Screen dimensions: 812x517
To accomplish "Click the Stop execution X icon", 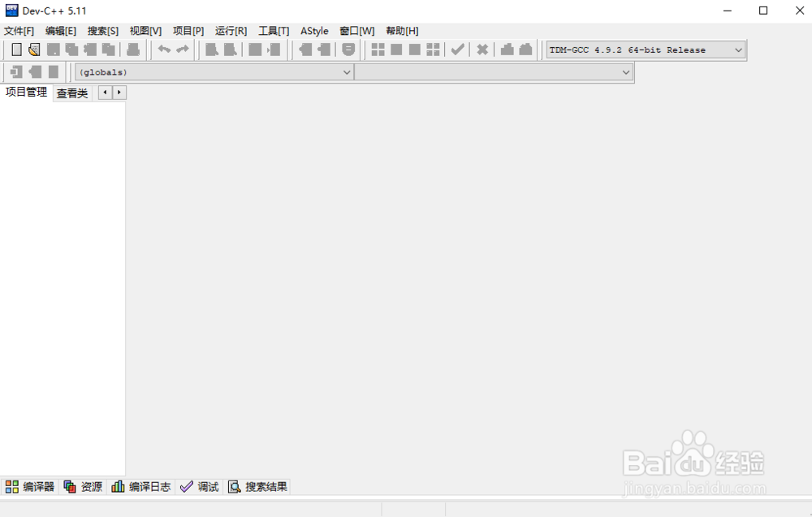I will (482, 50).
